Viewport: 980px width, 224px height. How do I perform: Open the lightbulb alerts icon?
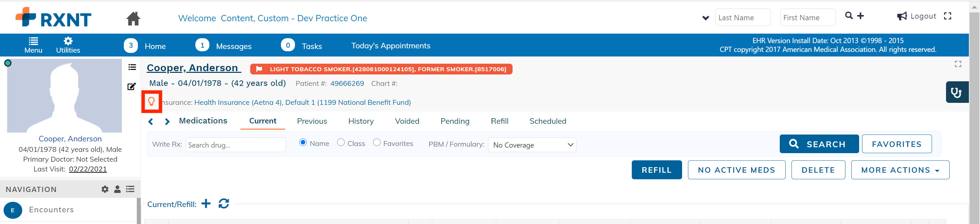pyautogui.click(x=152, y=102)
